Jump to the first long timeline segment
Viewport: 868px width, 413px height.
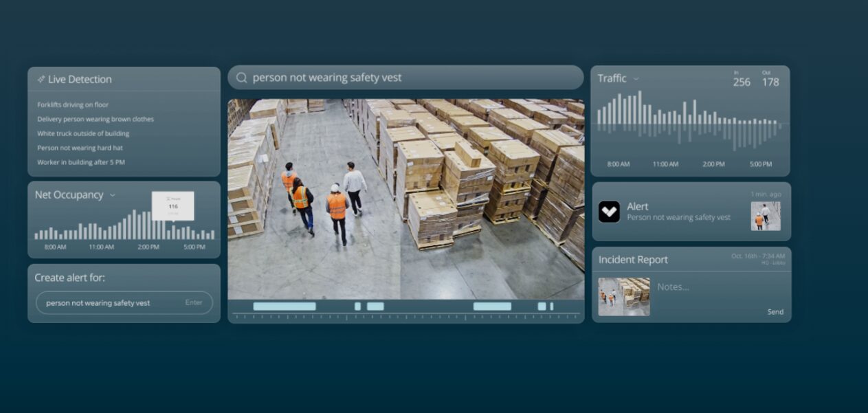(x=285, y=306)
